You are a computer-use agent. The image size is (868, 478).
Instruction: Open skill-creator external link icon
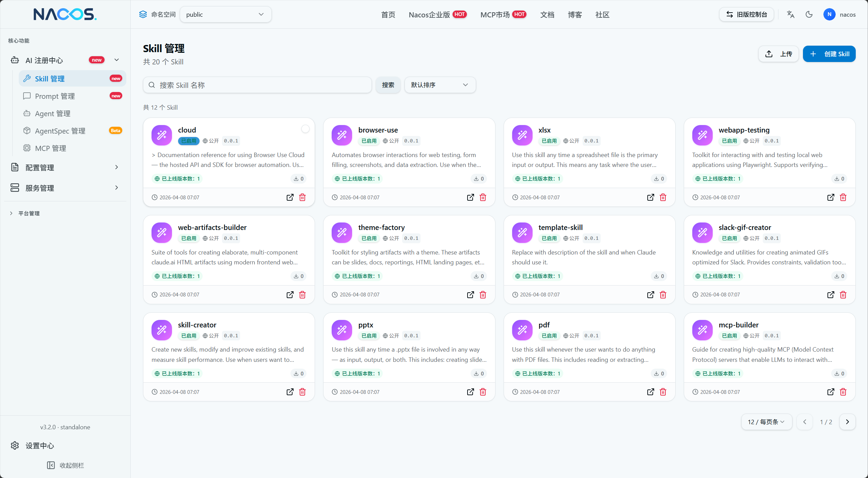(290, 392)
